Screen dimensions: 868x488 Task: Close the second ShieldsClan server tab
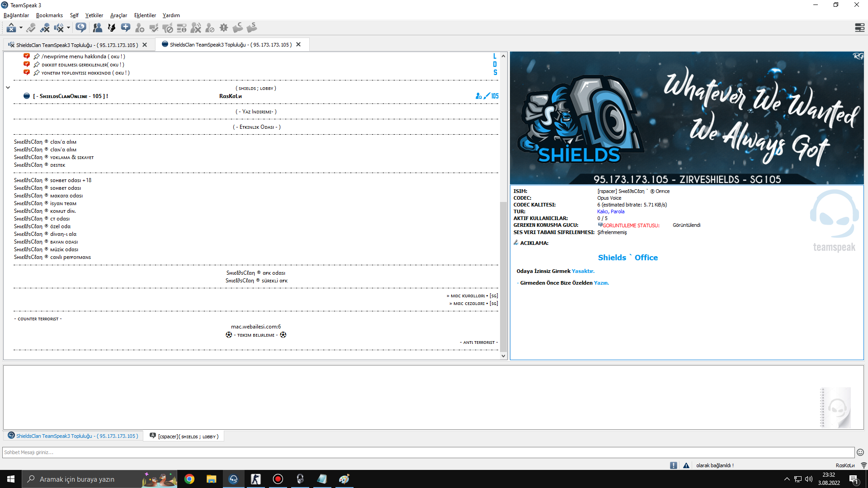coord(298,45)
